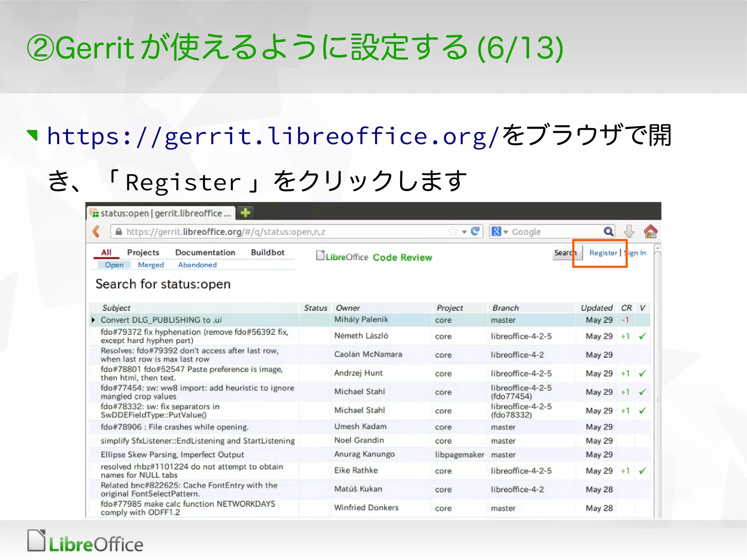The height and width of the screenshot is (560, 747).
Task: Click the libpagemaker project link
Action: (x=459, y=455)
